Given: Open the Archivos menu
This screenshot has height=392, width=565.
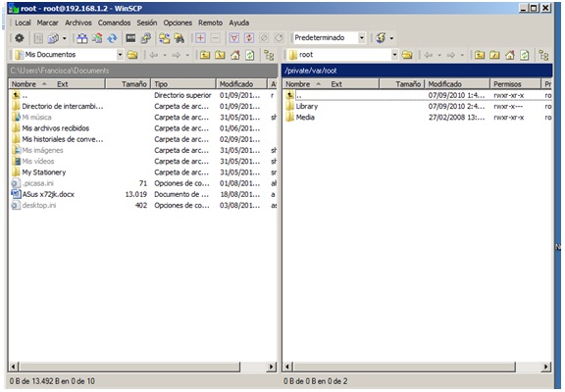Looking at the screenshot, I should click(x=77, y=23).
